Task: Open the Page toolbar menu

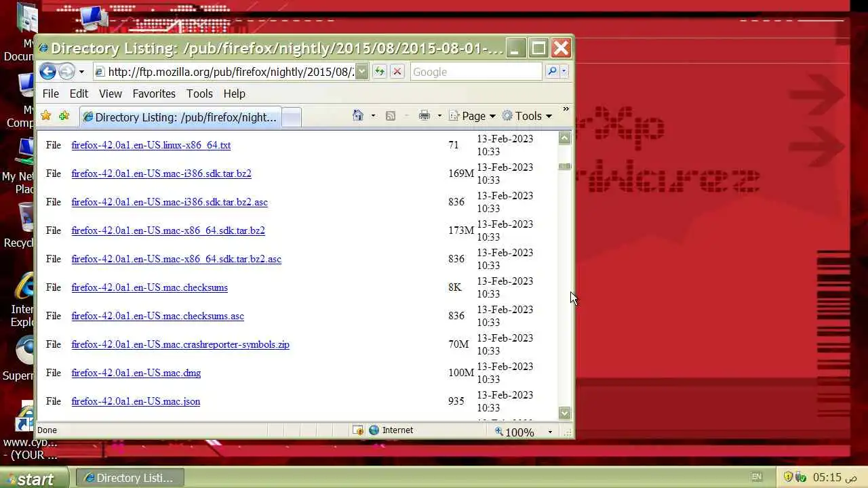Action: pyautogui.click(x=473, y=116)
